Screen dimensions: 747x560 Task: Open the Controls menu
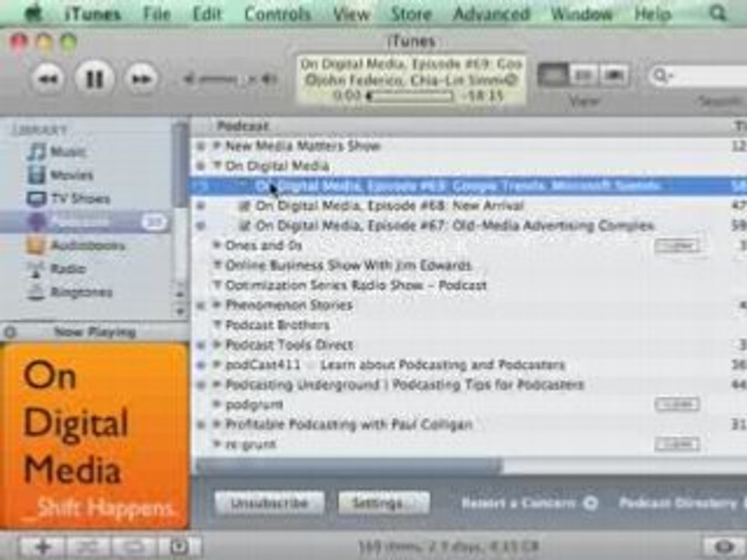click(278, 14)
